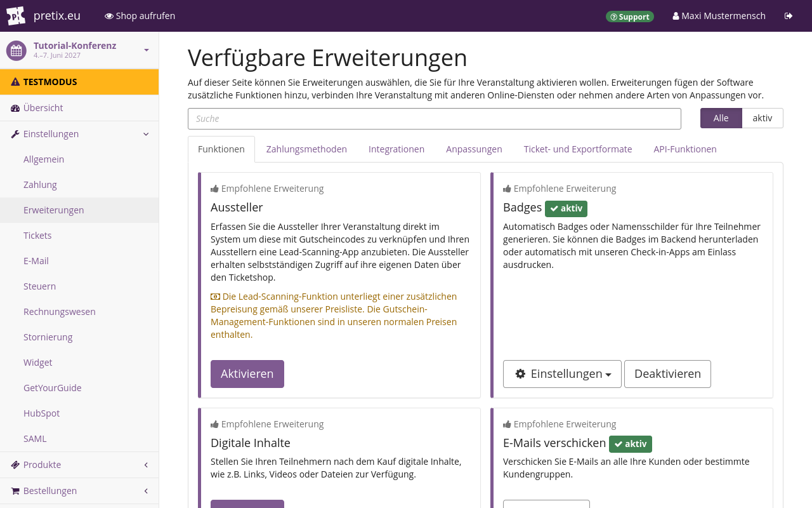
Task: Expand the Bestellungen menu chevron
Action: click(146, 491)
